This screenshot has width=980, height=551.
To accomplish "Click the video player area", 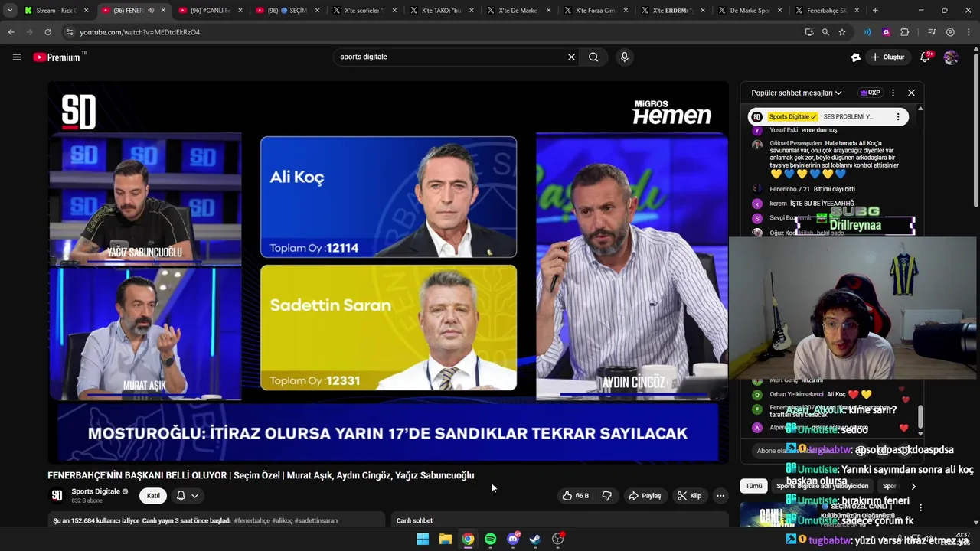I will pyautogui.click(x=387, y=272).
